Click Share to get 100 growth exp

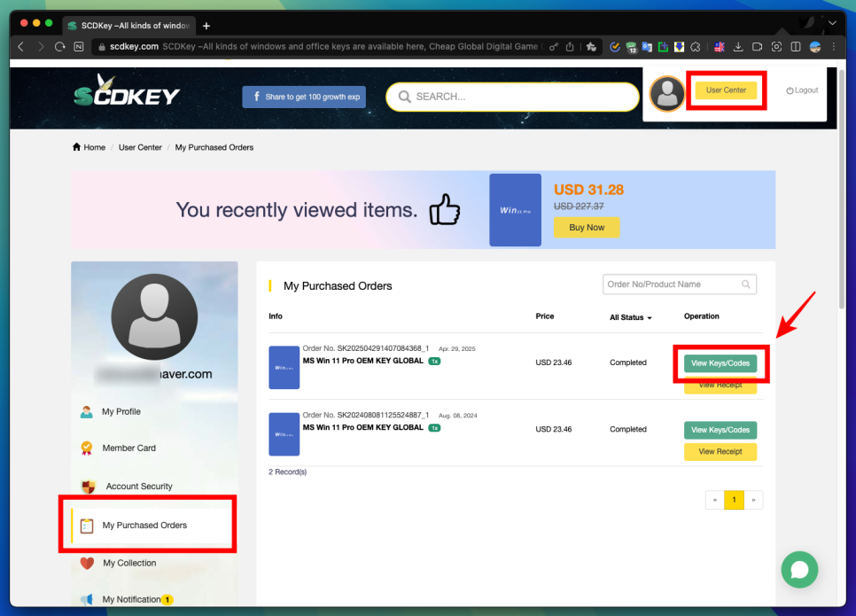[304, 97]
